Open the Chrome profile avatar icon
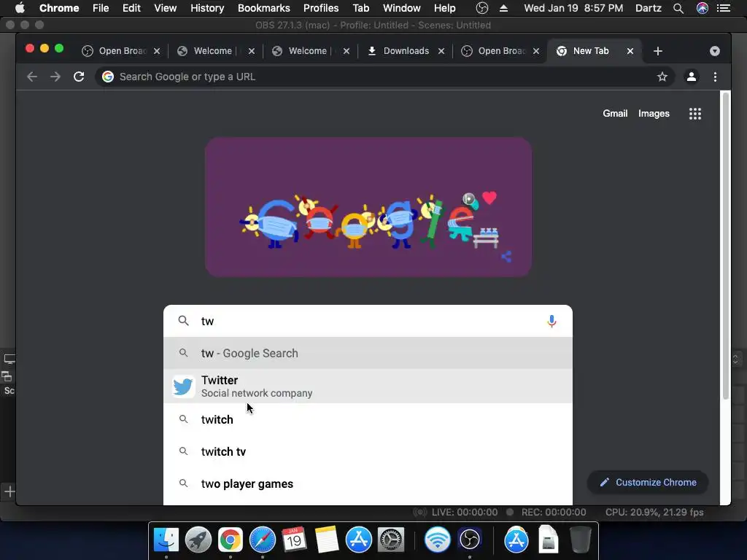This screenshot has width=747, height=560. (x=692, y=77)
